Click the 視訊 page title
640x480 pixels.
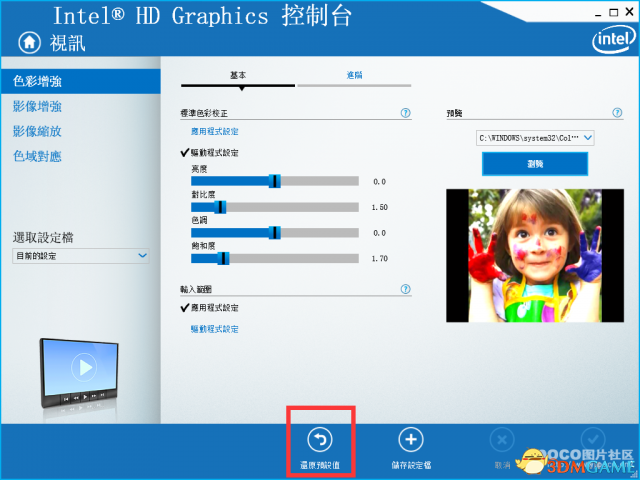click(68, 43)
